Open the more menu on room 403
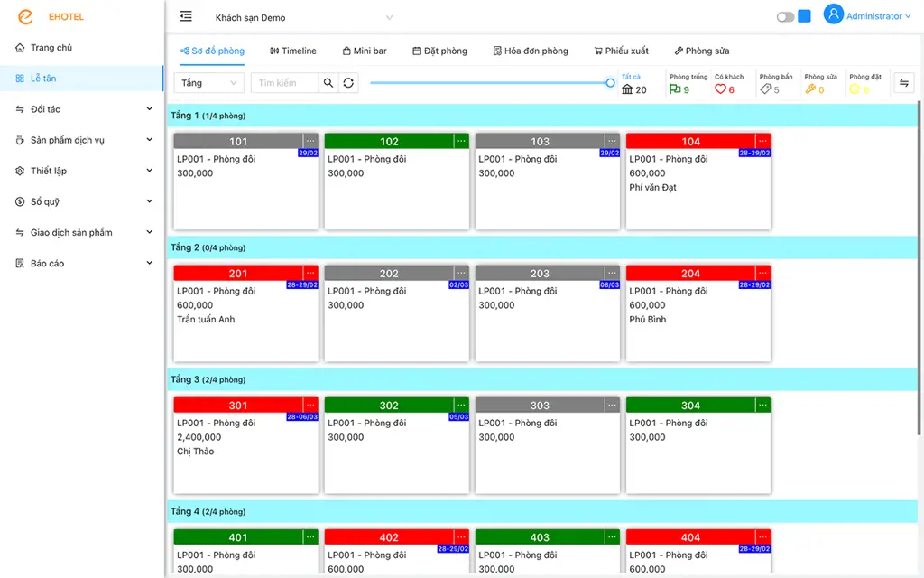 [x=613, y=537]
